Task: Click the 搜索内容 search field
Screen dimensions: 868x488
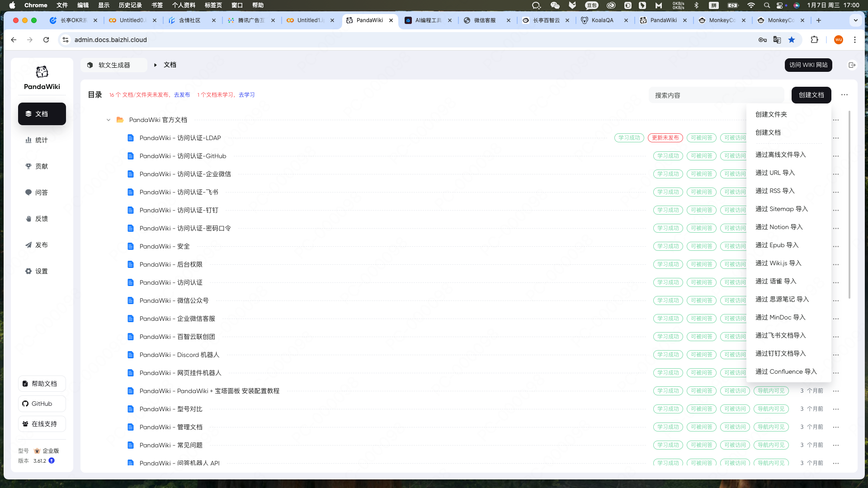Action: pyautogui.click(x=716, y=95)
